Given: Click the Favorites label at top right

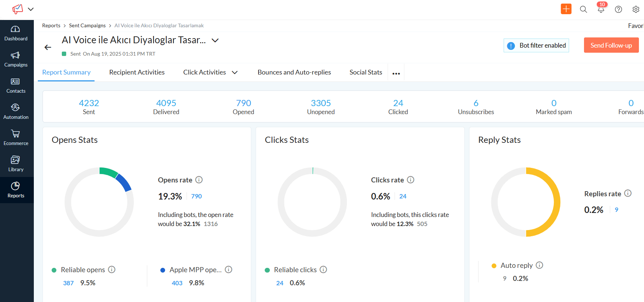Looking at the screenshot, I should click(x=636, y=26).
